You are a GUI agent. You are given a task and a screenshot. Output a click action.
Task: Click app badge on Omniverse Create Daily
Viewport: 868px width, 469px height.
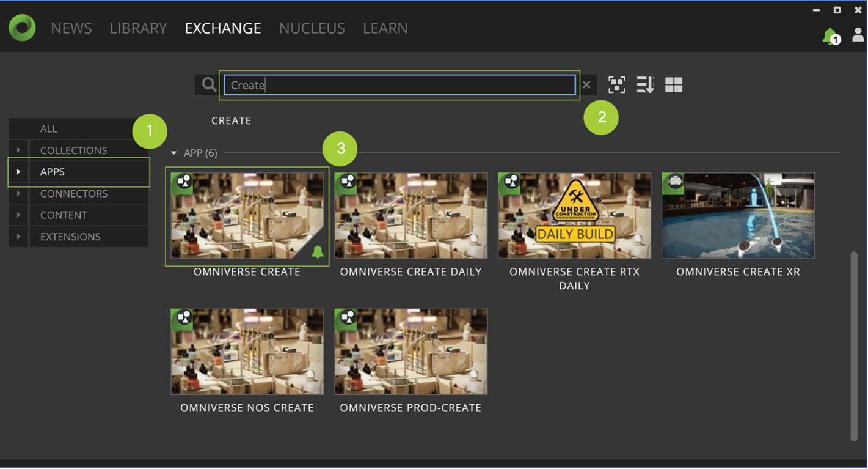pos(347,182)
